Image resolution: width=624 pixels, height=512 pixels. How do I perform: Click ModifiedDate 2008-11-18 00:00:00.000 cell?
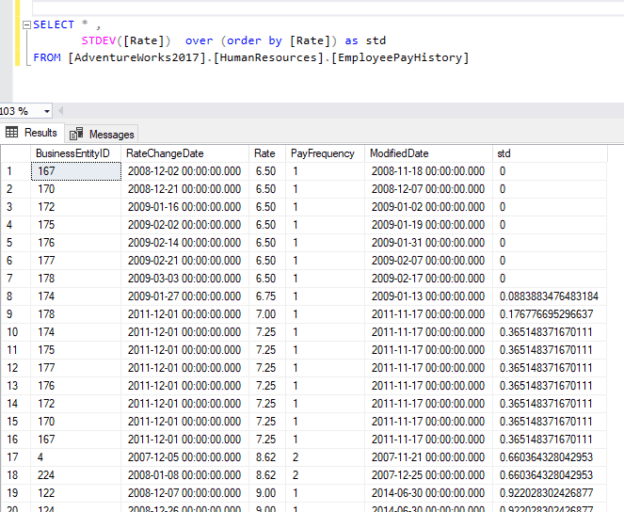point(428,171)
